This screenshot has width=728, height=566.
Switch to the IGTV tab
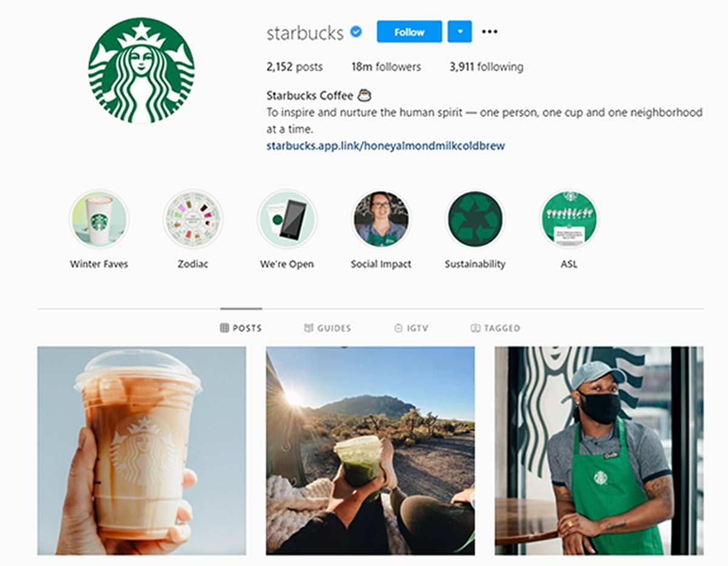click(x=411, y=328)
